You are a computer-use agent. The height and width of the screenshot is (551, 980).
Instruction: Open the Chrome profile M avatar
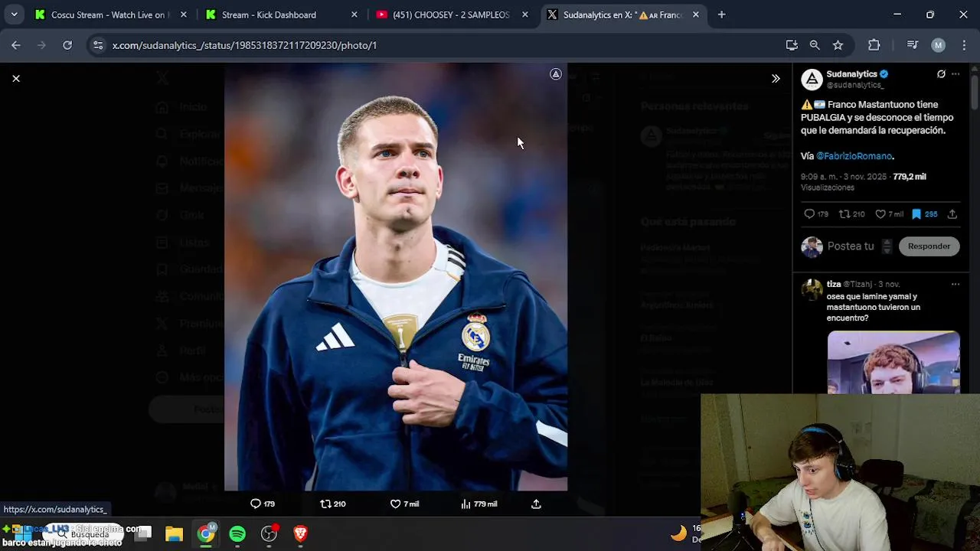coord(938,45)
